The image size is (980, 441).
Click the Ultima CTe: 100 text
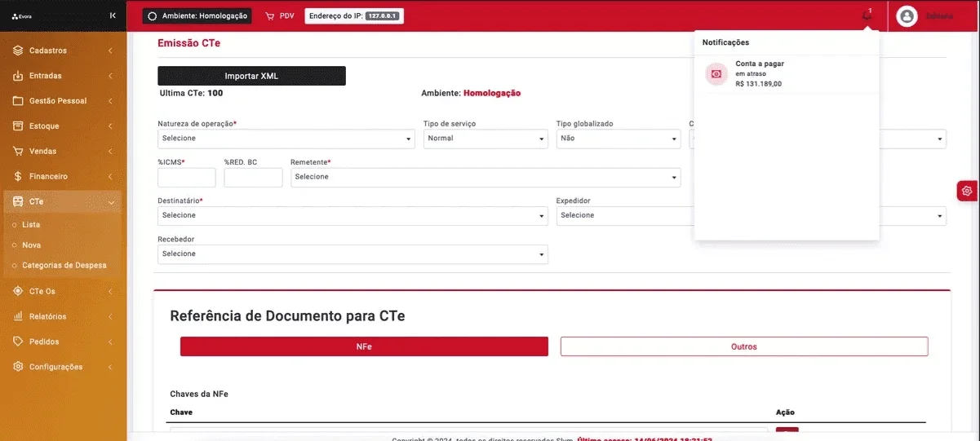pos(191,93)
